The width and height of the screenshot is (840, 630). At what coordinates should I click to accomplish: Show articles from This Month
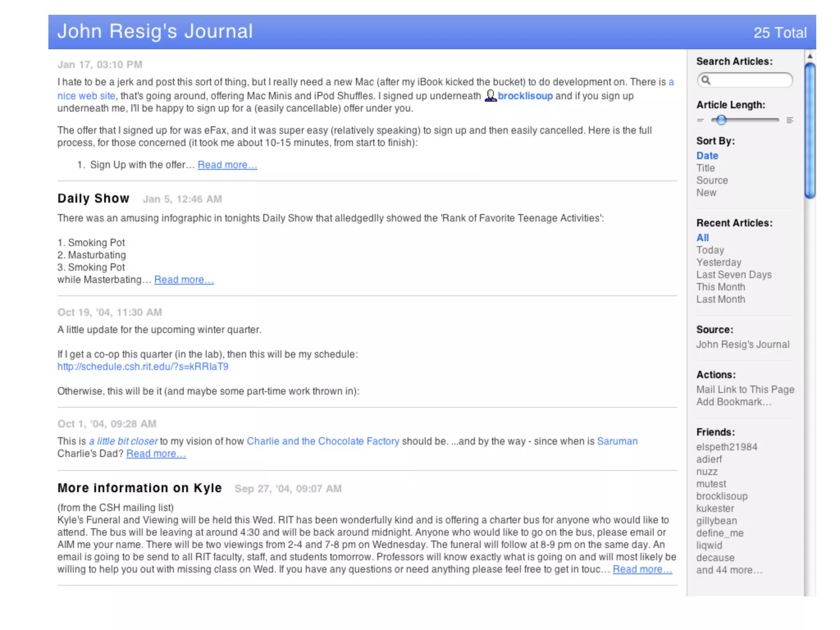point(721,287)
